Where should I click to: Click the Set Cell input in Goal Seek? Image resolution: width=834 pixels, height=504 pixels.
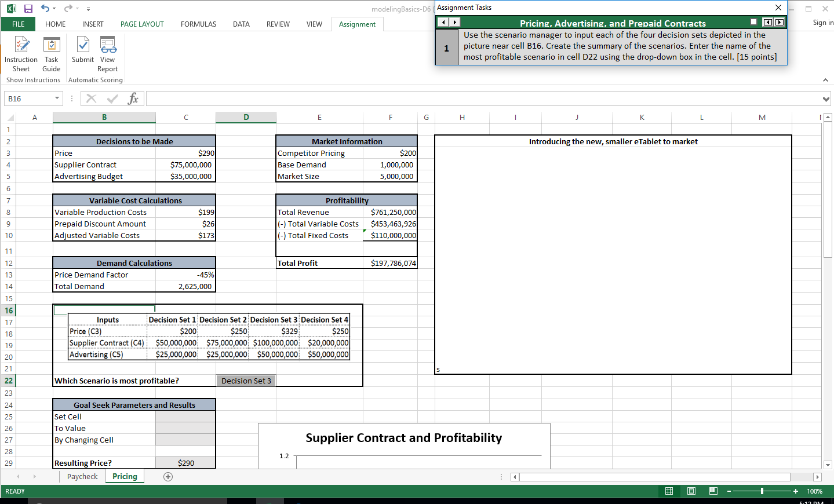(x=185, y=417)
